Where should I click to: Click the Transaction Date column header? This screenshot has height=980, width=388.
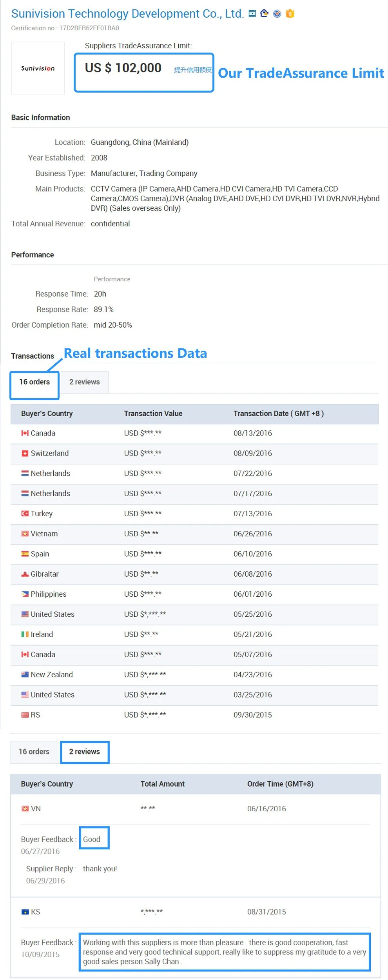(x=278, y=414)
